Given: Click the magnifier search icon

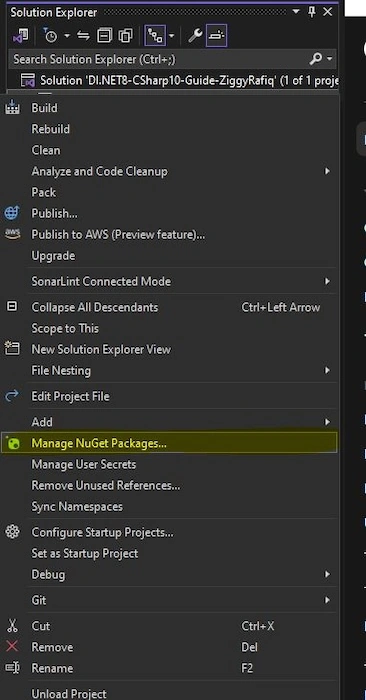Looking at the screenshot, I should pyautogui.click(x=316, y=59).
